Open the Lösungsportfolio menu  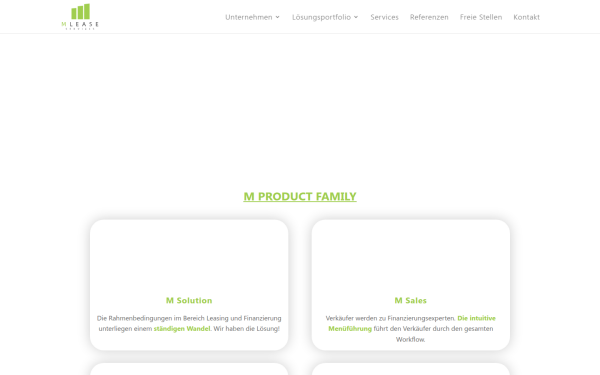[321, 17]
